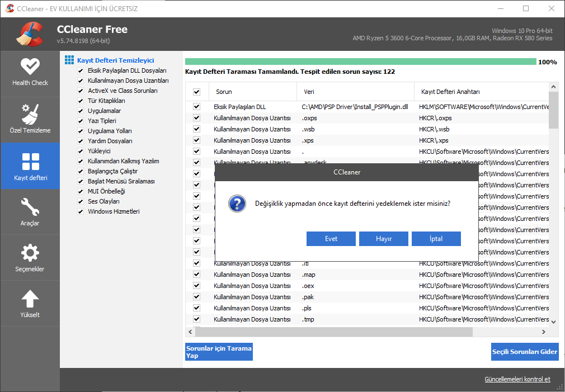Viewport: 565px width, 392px height.
Task: Open the Health Check heart icon
Action: 30,66
